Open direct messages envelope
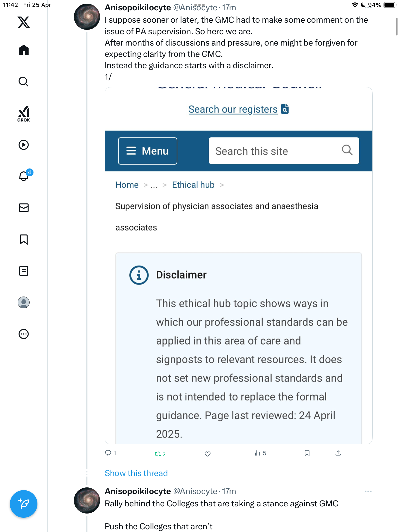This screenshot has width=399, height=532. (x=24, y=208)
